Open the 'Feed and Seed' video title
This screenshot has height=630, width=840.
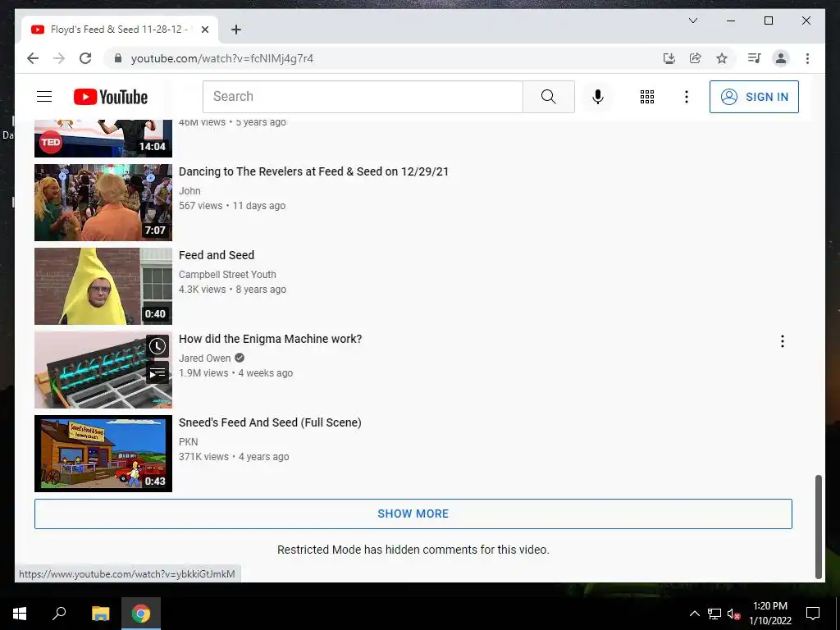pos(217,255)
